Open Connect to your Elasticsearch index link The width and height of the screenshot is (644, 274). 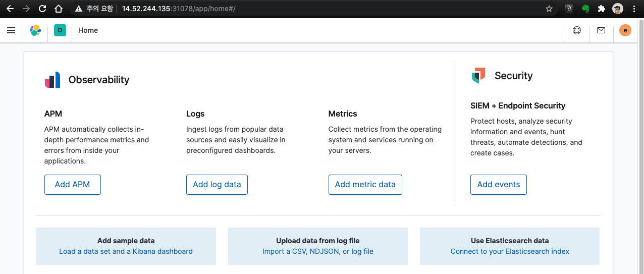point(510,251)
